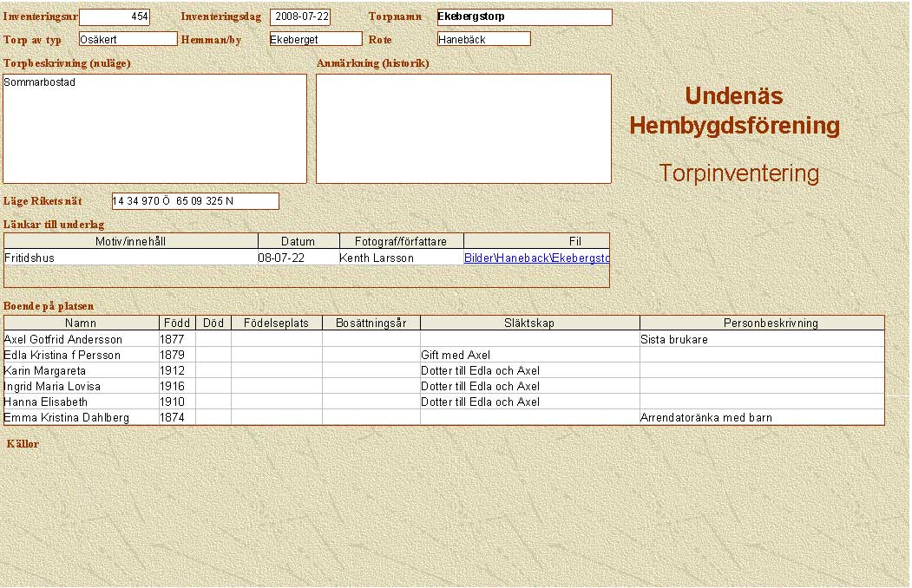Screen dimensions: 912x588
Task: Select the Personbeskrivning column header
Action: [x=762, y=323]
